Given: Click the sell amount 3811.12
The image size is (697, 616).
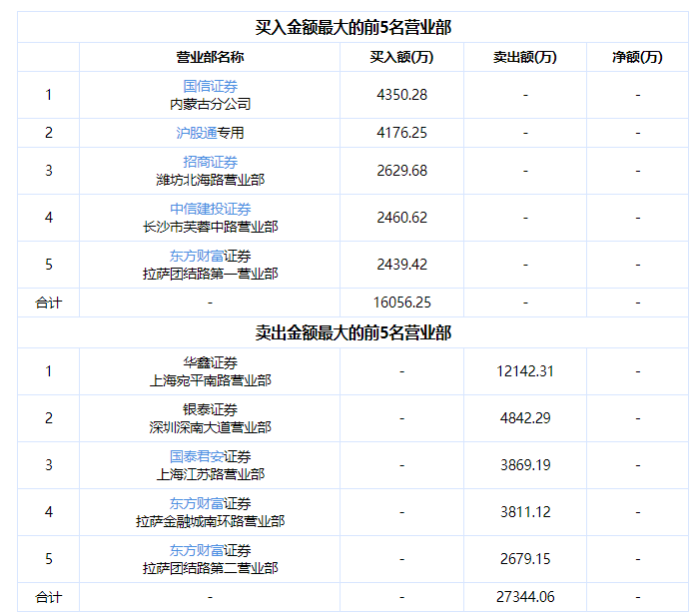Looking at the screenshot, I should [525, 512].
